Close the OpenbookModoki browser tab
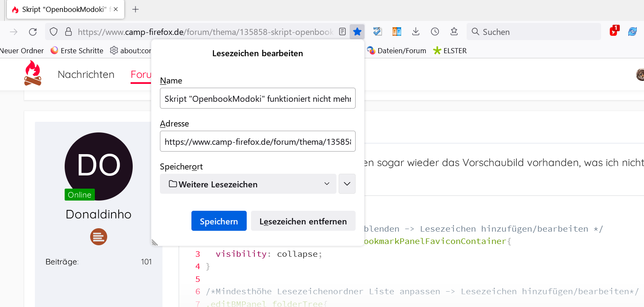 point(116,9)
